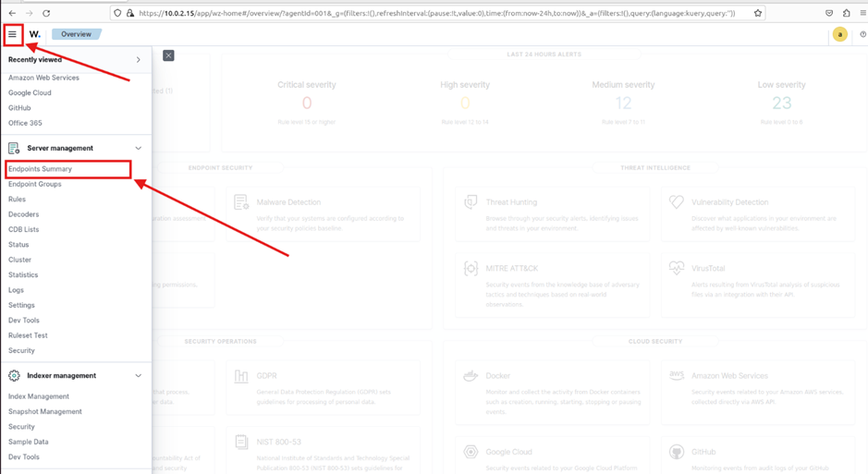Click the padlock site info icon
This screenshot has height=474, width=868.
click(x=130, y=13)
